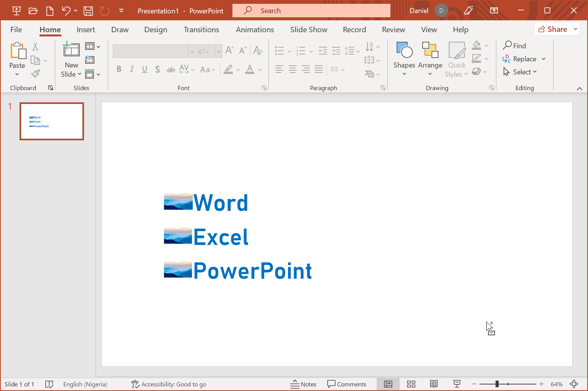Open the Shapes gallery
This screenshot has width=588, height=391.
pos(404,58)
